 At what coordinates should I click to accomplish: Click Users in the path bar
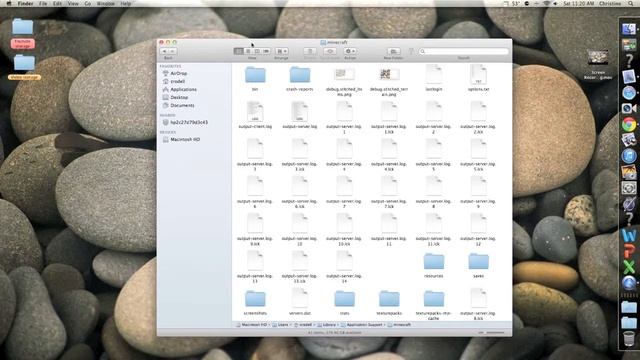[280, 325]
